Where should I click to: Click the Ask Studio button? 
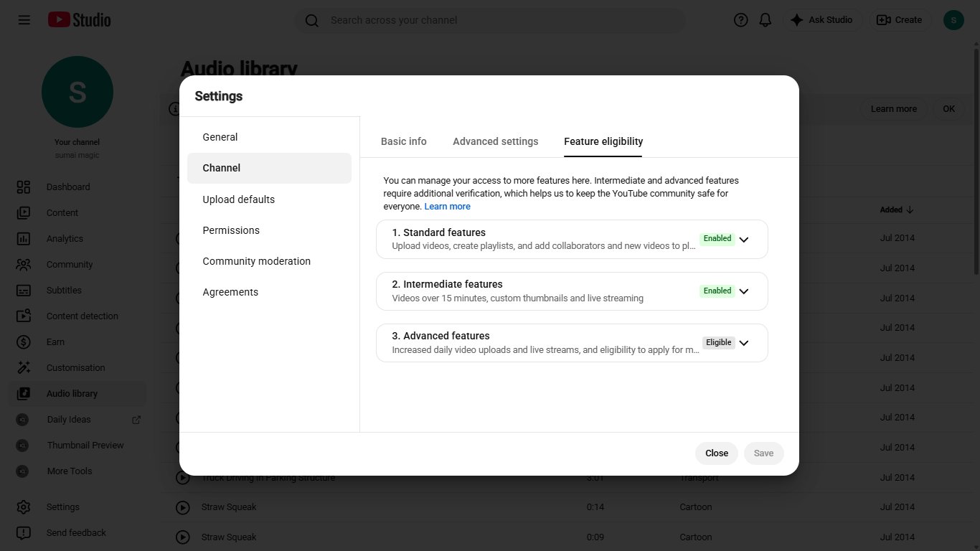point(822,20)
